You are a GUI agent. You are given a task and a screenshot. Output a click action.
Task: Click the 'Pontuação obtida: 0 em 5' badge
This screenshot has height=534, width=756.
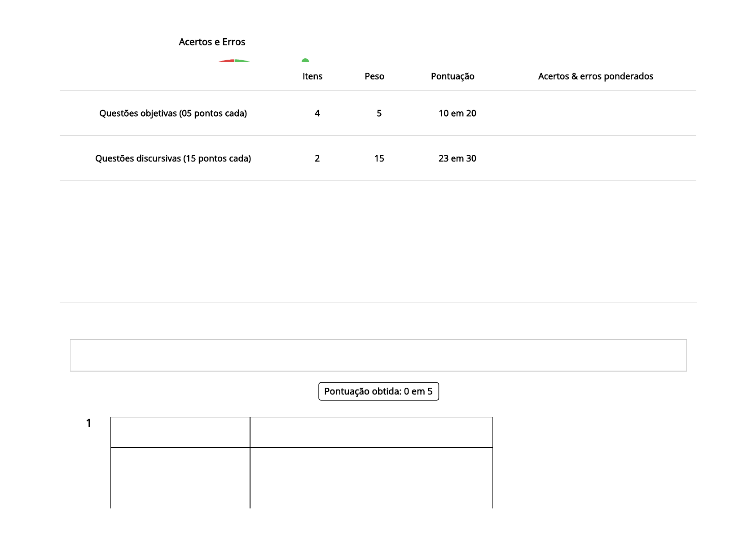point(378,391)
